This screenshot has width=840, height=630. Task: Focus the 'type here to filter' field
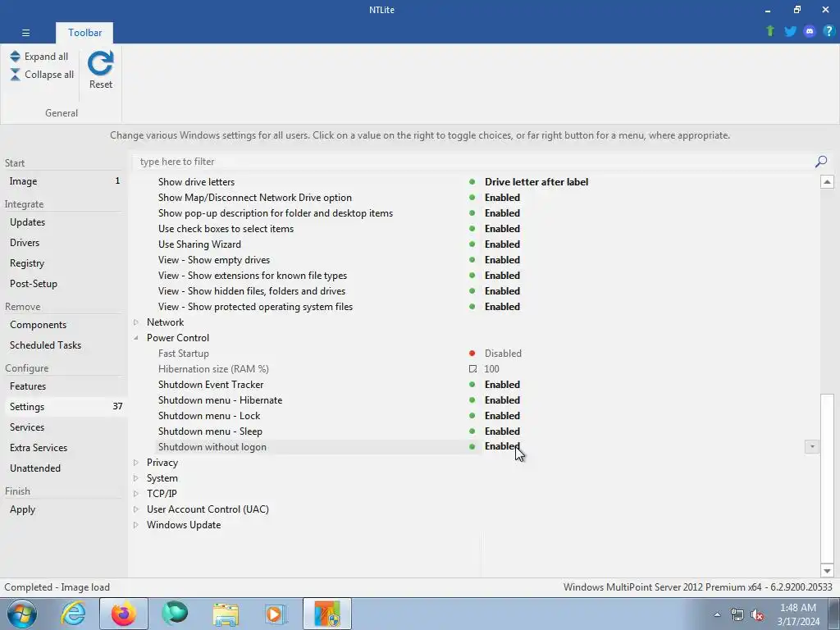[x=474, y=162]
